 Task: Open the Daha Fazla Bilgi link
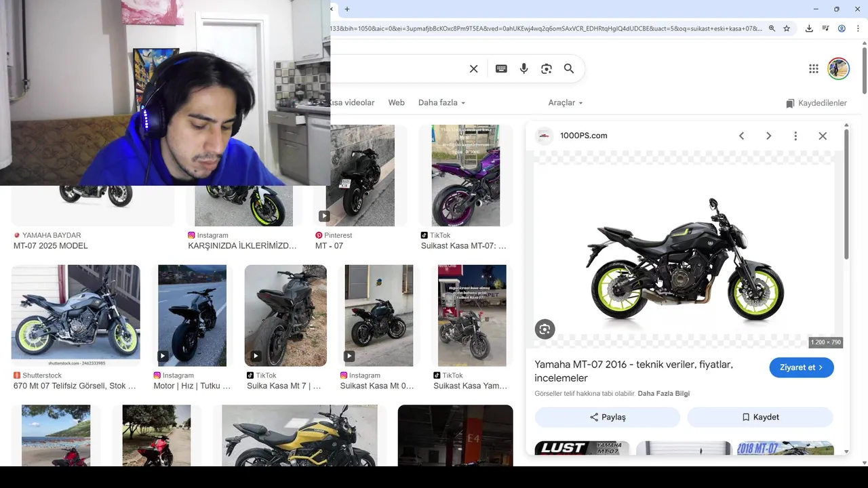[664, 393]
